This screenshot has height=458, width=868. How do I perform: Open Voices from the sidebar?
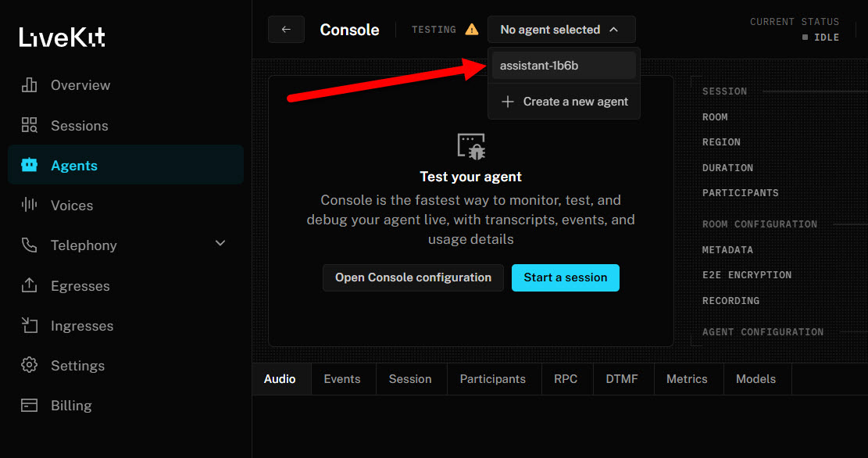point(126,205)
